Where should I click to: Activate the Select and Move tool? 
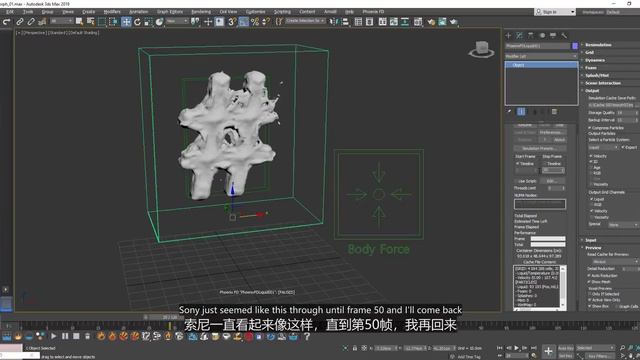[126, 22]
